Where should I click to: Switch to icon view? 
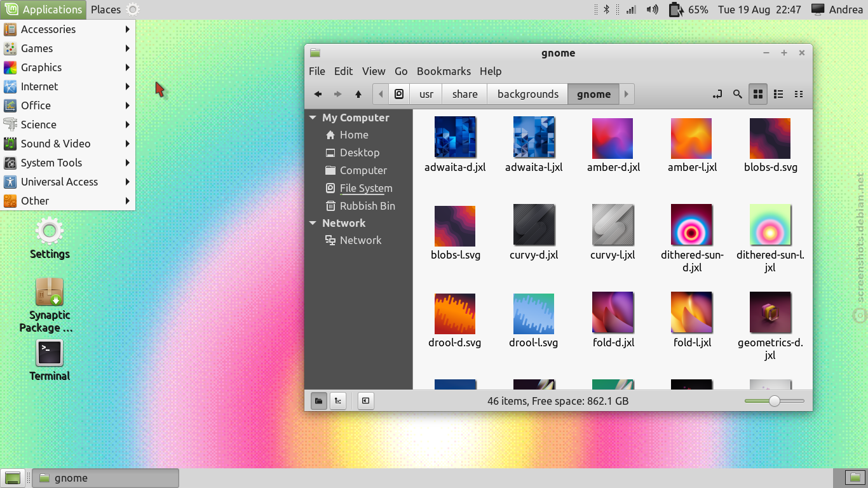(x=758, y=94)
